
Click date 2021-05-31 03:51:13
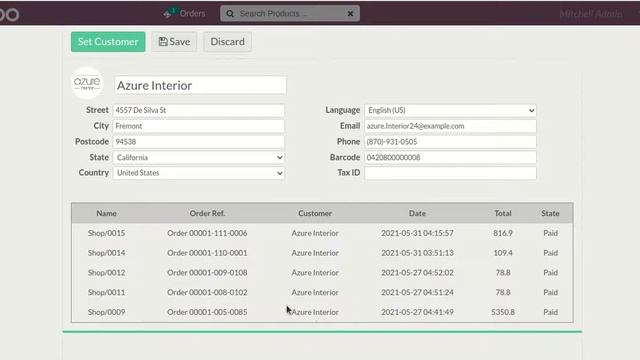417,253
